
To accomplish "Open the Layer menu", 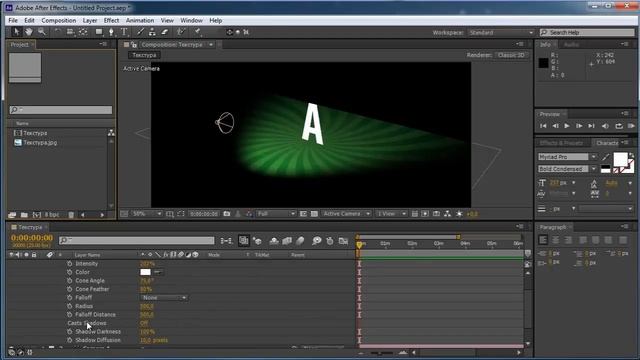I will 90,20.
